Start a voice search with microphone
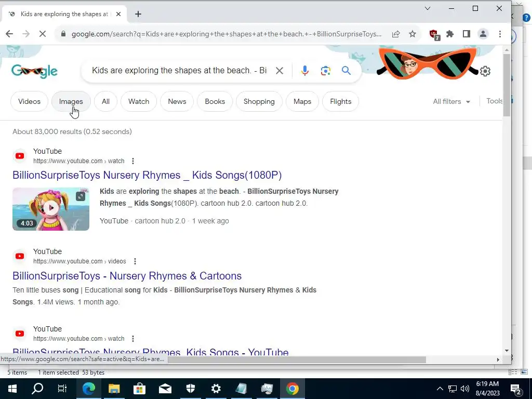Viewport: 532px width, 399px height. pyautogui.click(x=304, y=71)
